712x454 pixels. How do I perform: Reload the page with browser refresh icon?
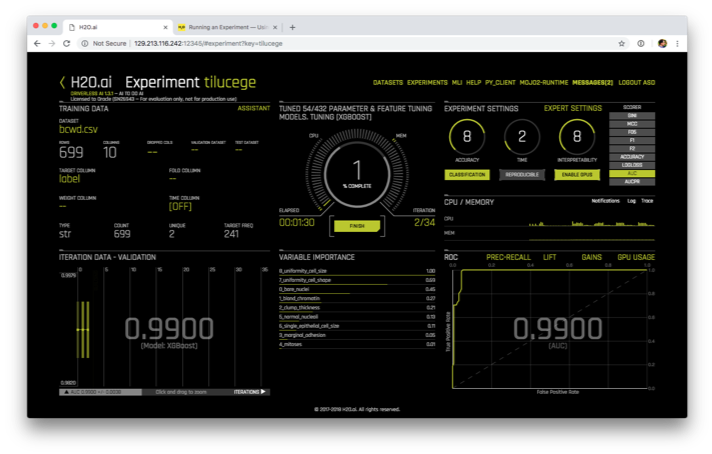pyautogui.click(x=67, y=44)
